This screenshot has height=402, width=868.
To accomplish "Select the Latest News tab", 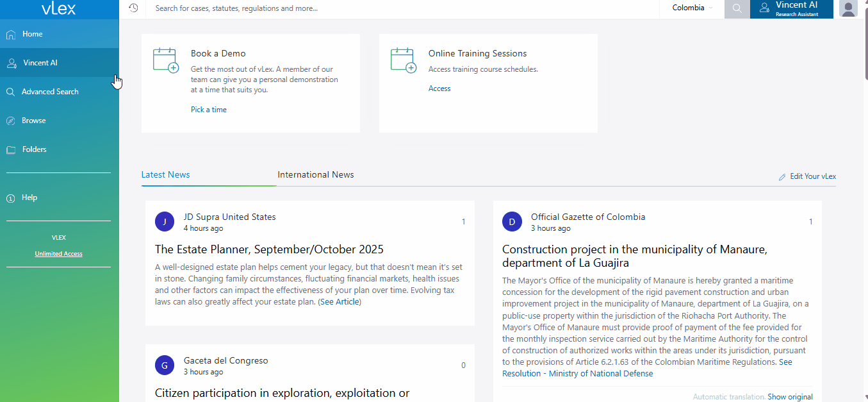I will click(165, 174).
